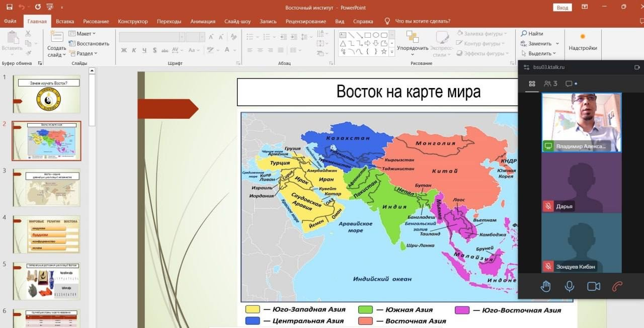Screen dimensions: 644x328
Task: Toggle microphone in the call controls
Action: coord(569,286)
